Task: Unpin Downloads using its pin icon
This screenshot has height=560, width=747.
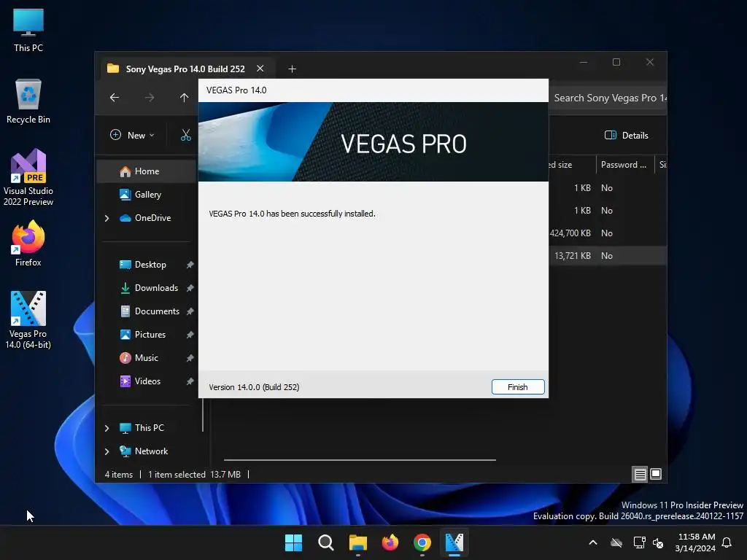Action: 190,288
